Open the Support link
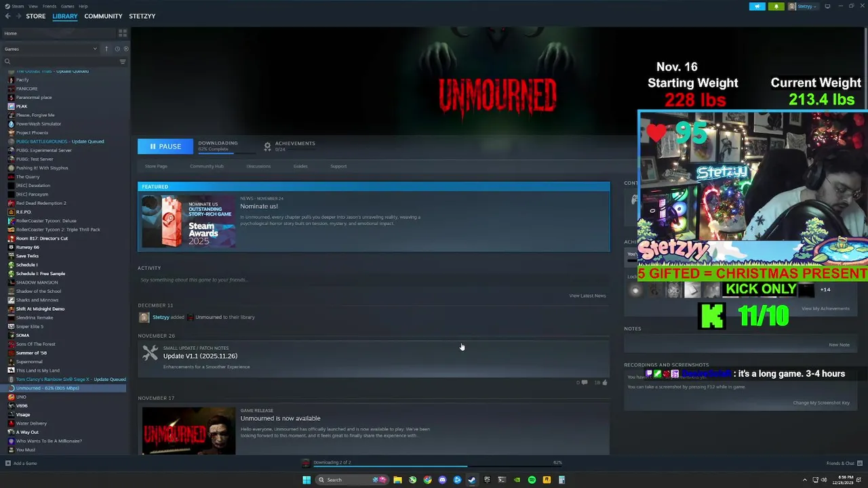868x488 pixels. coord(338,166)
